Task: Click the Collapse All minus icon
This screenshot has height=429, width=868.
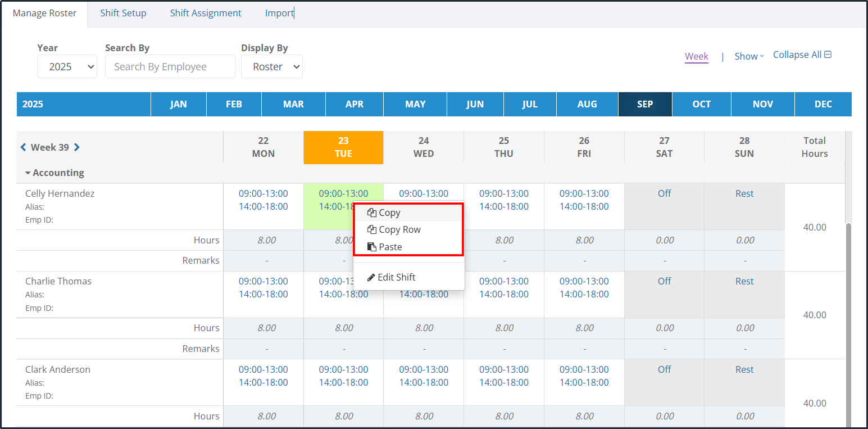Action: [x=828, y=55]
